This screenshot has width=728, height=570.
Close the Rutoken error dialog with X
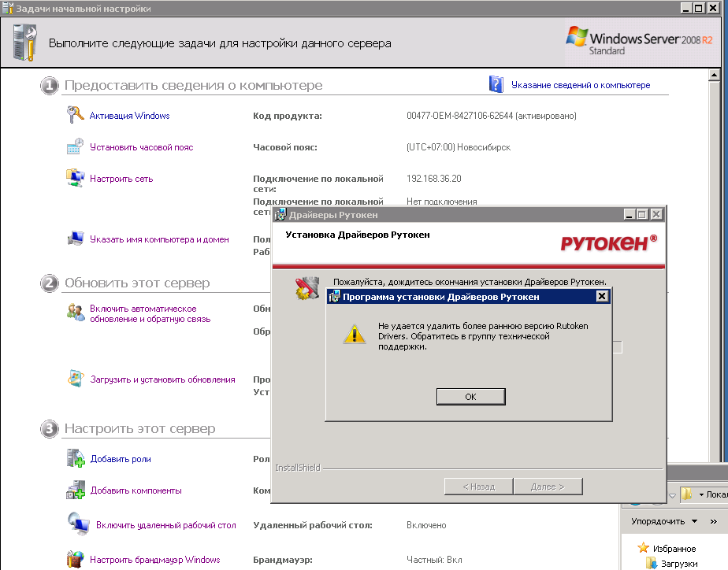(x=602, y=297)
